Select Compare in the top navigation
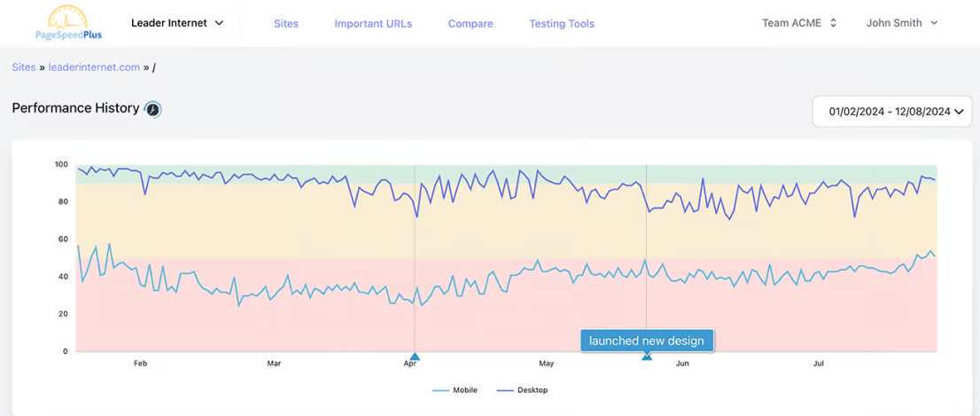 (471, 24)
